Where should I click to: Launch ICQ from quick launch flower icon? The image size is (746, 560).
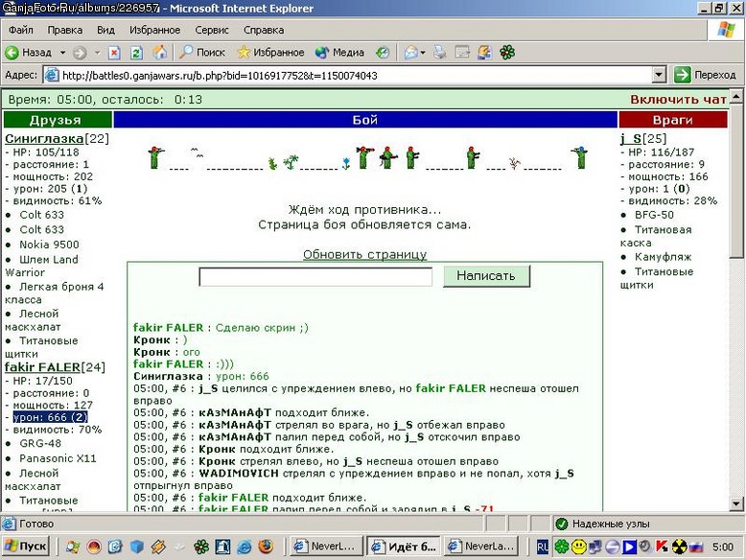(x=200, y=547)
